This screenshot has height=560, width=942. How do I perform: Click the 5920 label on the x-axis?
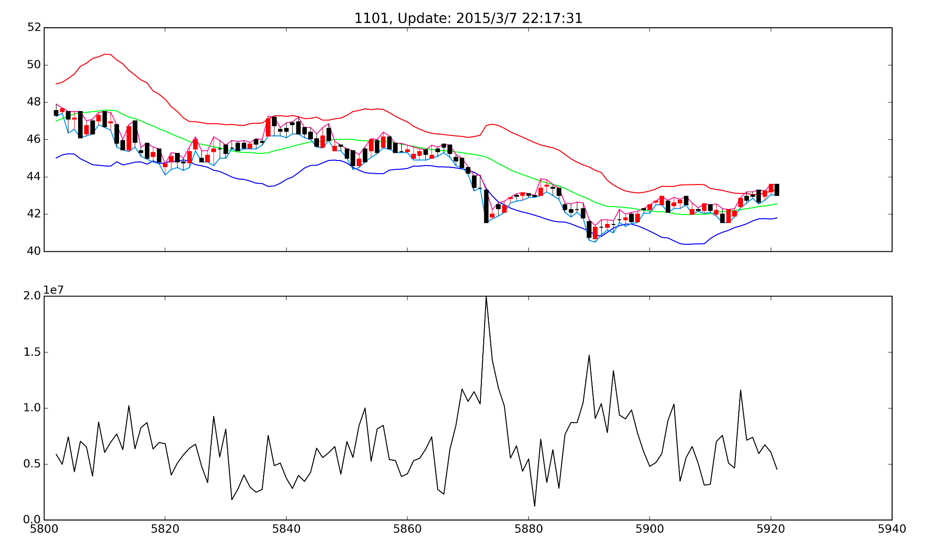click(x=771, y=529)
